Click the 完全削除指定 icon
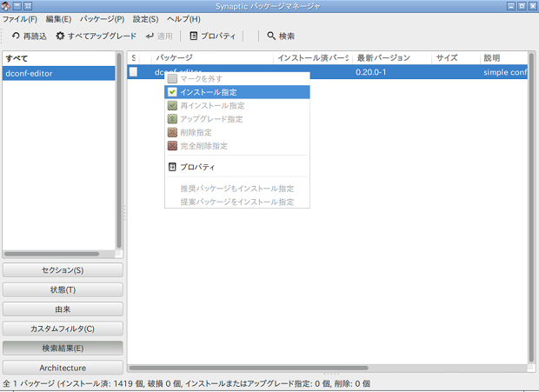Viewport: 539px width, 392px height. pos(172,146)
